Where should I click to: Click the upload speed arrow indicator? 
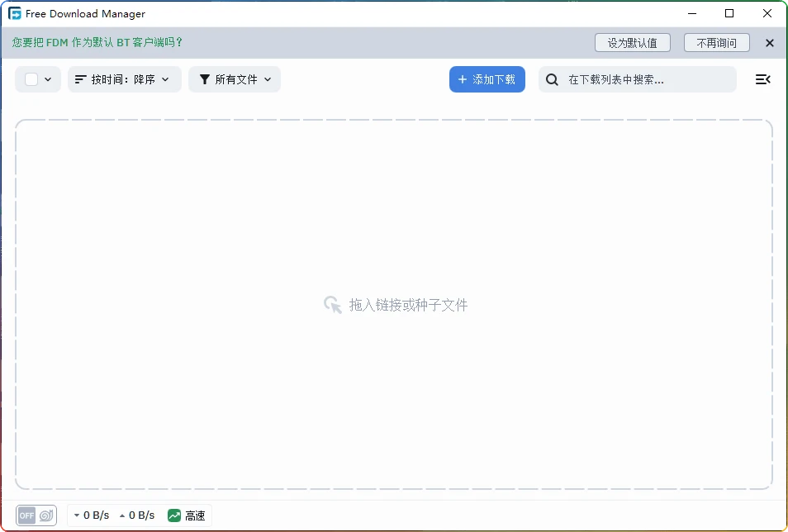tap(124, 515)
